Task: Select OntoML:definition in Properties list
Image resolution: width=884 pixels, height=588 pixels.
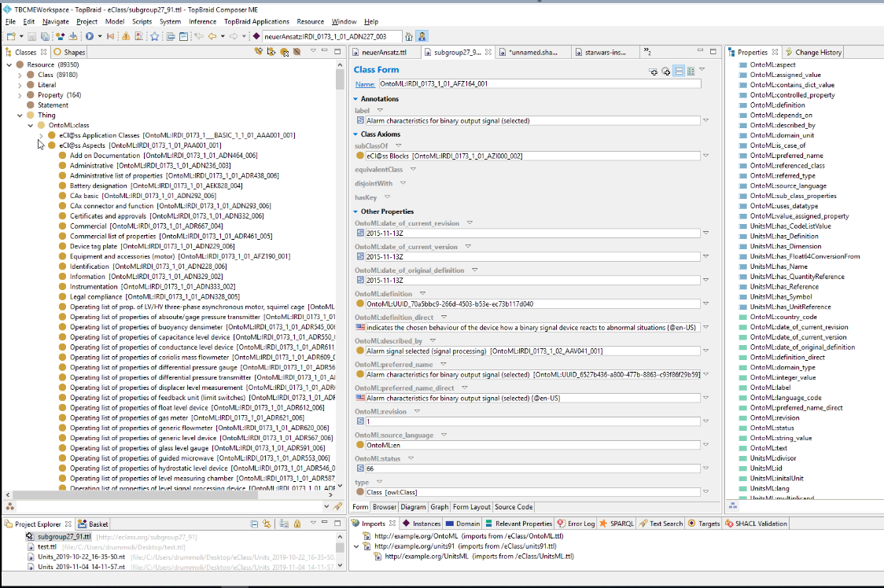Action: (777, 105)
